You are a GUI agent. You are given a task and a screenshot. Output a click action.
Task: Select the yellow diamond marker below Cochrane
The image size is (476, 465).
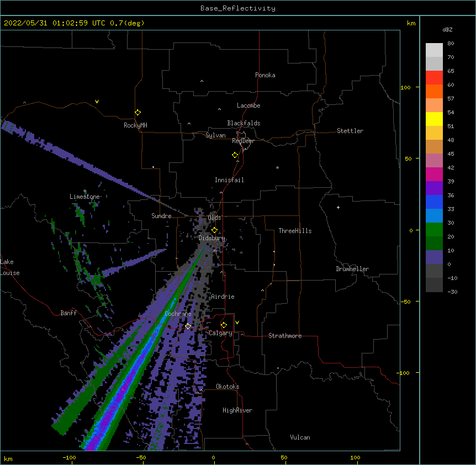tap(188, 326)
